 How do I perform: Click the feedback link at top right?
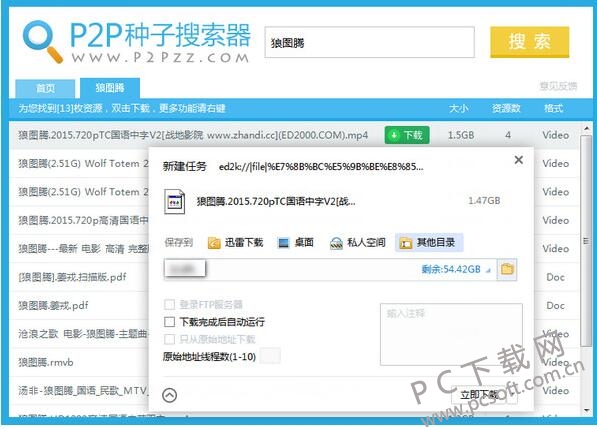(558, 86)
